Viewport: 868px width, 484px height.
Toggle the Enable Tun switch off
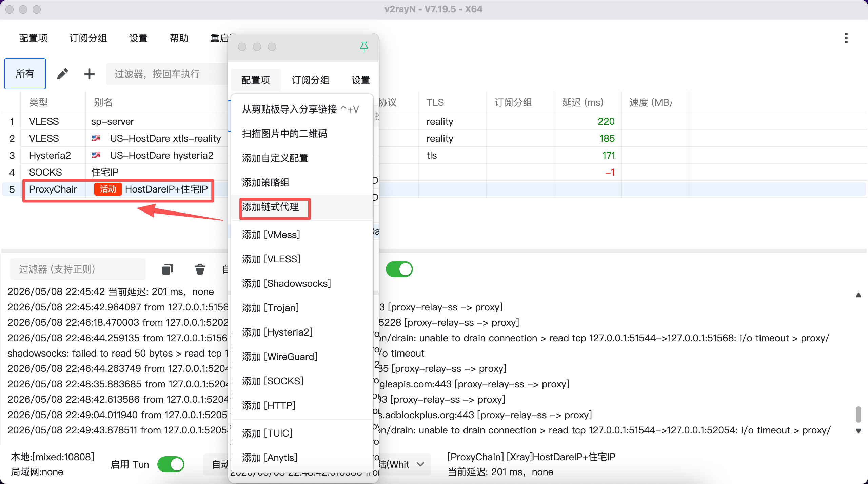tap(171, 464)
